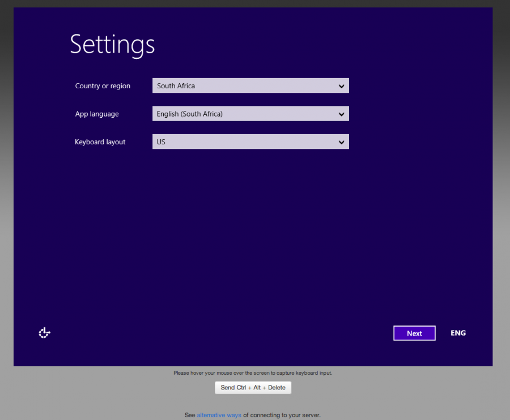Open the Keyboard layout dropdown
This screenshot has width=510, height=420.
click(250, 142)
